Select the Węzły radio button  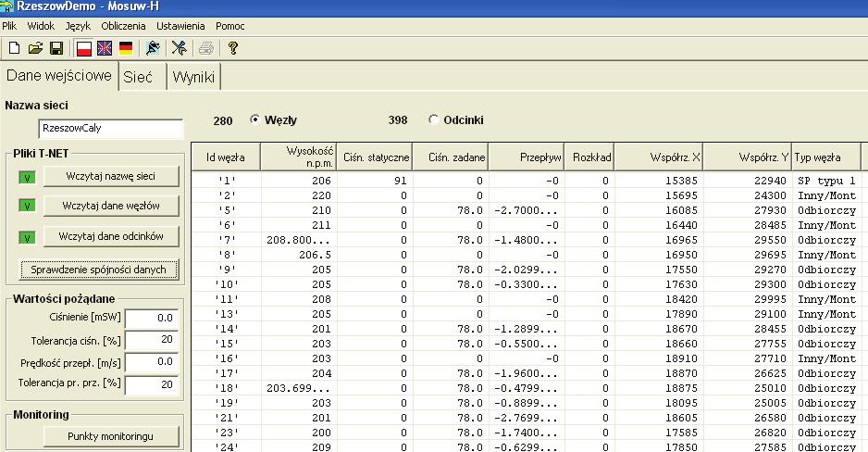tap(254, 119)
